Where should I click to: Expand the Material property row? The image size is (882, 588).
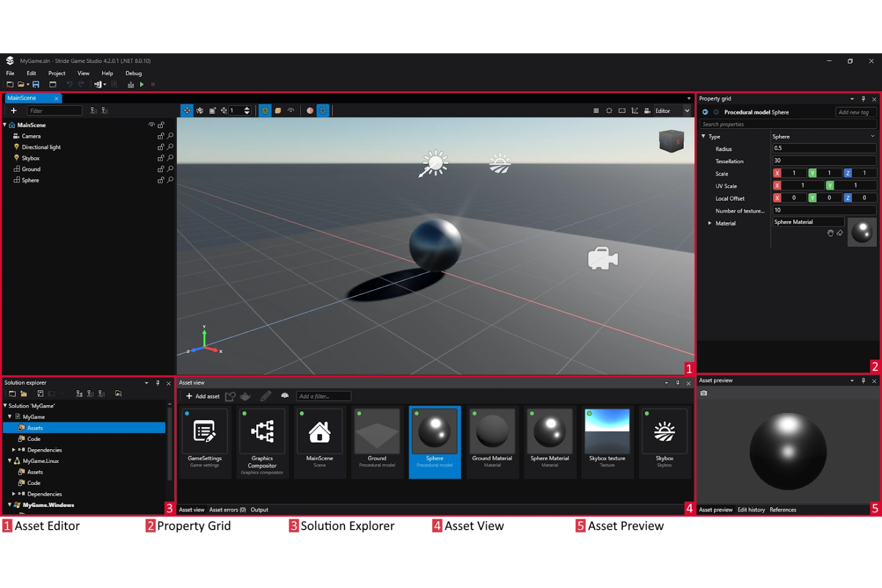click(x=710, y=223)
